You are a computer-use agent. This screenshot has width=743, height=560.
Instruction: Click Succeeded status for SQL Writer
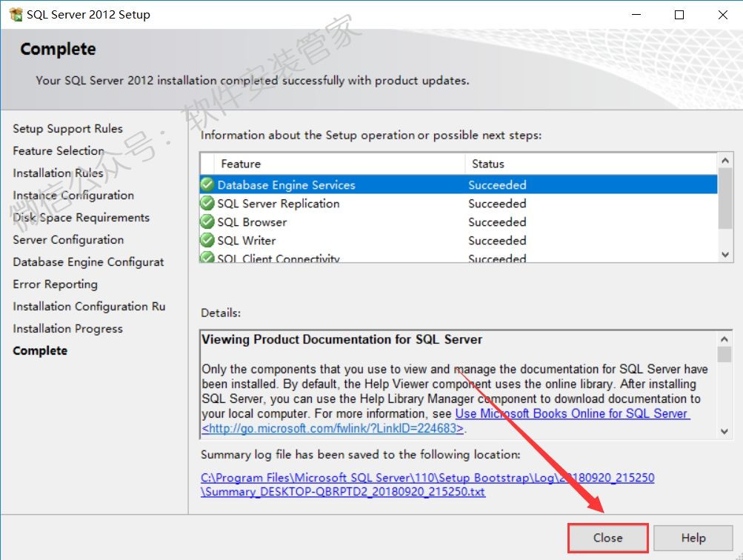pyautogui.click(x=497, y=240)
